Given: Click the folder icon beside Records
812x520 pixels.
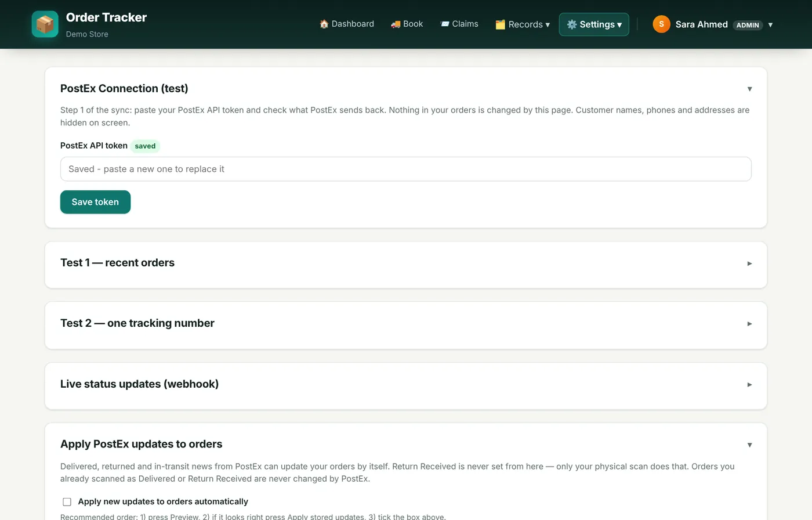Looking at the screenshot, I should [500, 24].
